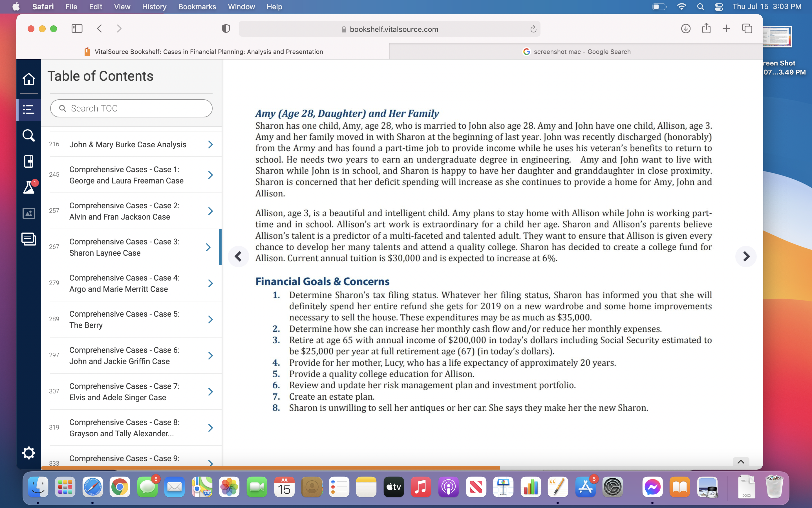Open a new Safari tab

coord(727,29)
